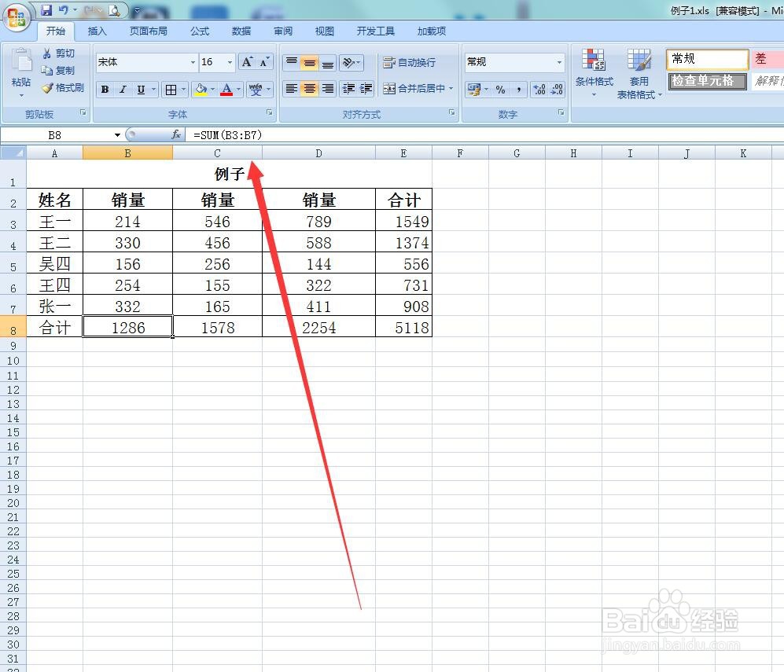Switch to the 数据 tab

click(x=241, y=31)
